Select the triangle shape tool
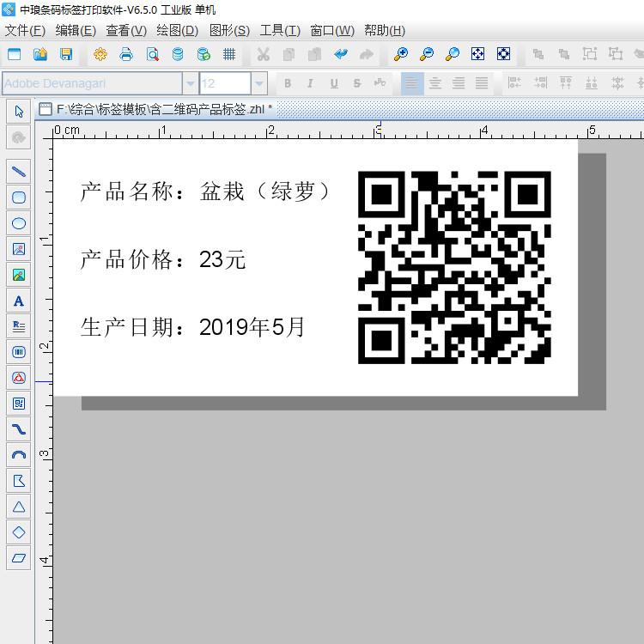 tap(19, 507)
